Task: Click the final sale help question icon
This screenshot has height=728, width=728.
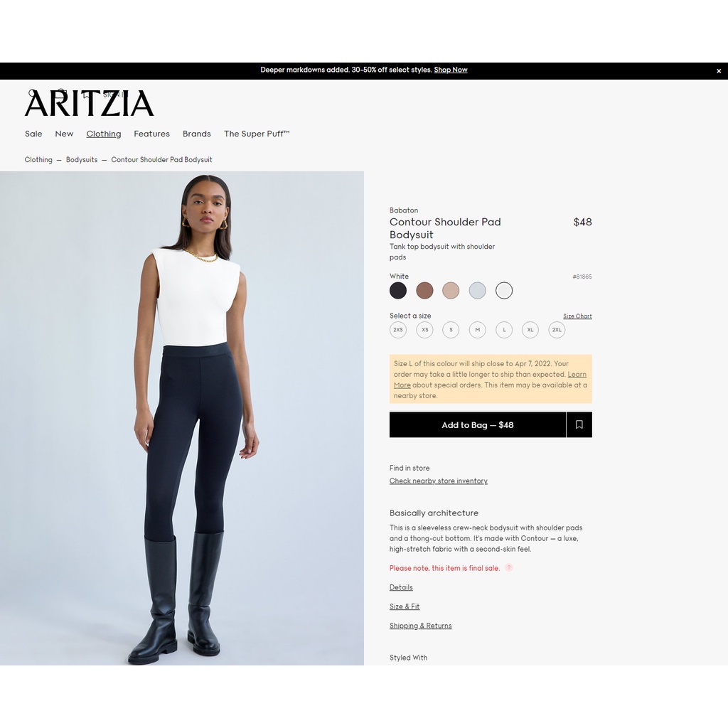Action: pyautogui.click(x=509, y=567)
